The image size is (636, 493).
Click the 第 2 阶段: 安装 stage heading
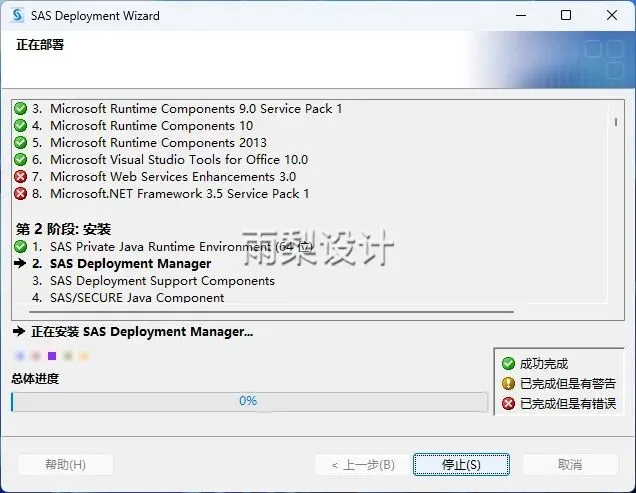point(63,229)
